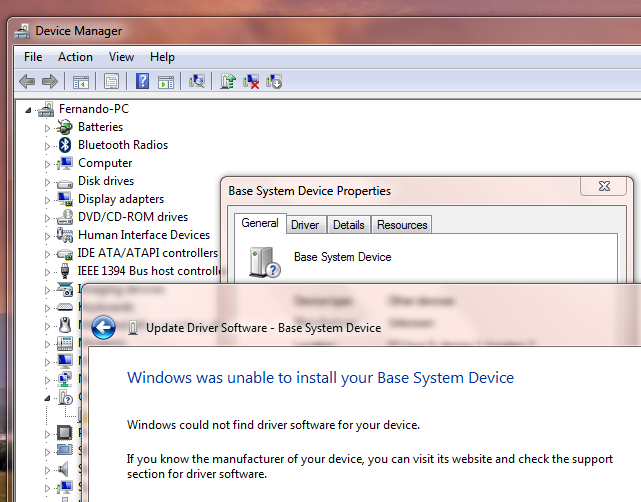Open the Properties toolbar icon

coord(111,81)
